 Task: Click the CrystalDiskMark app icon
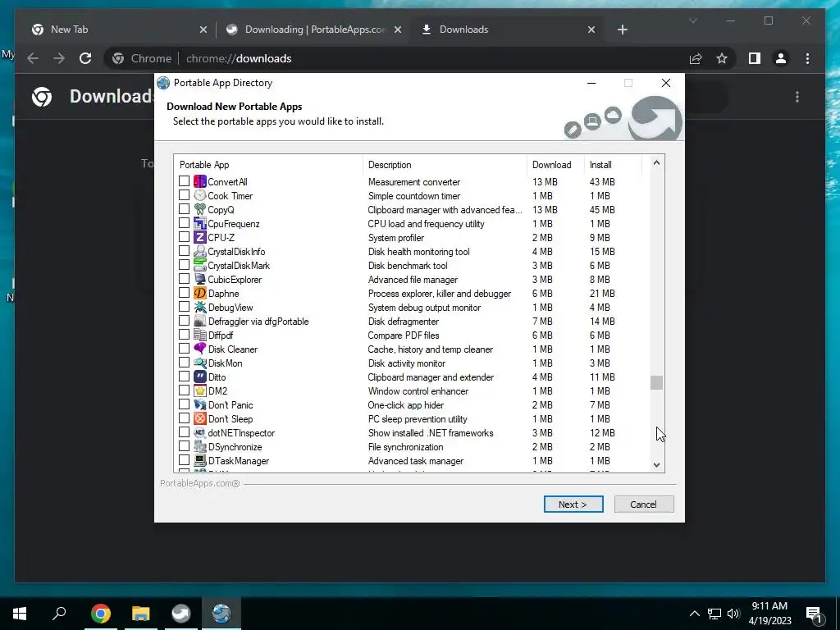tap(200, 265)
